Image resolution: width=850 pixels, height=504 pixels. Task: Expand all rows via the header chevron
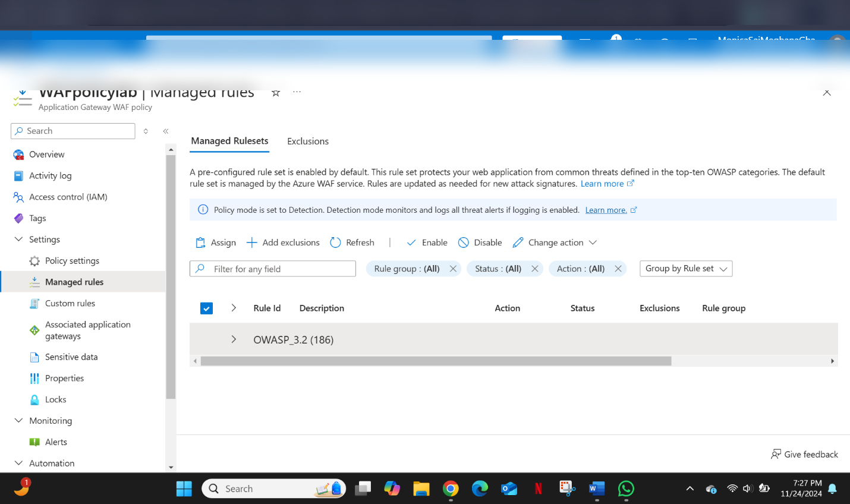(x=234, y=308)
